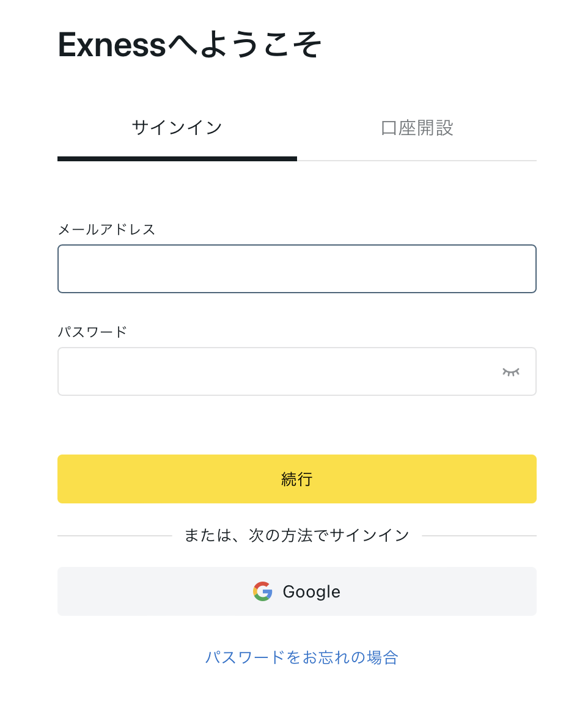Open the 口座開設 tab

point(417,128)
